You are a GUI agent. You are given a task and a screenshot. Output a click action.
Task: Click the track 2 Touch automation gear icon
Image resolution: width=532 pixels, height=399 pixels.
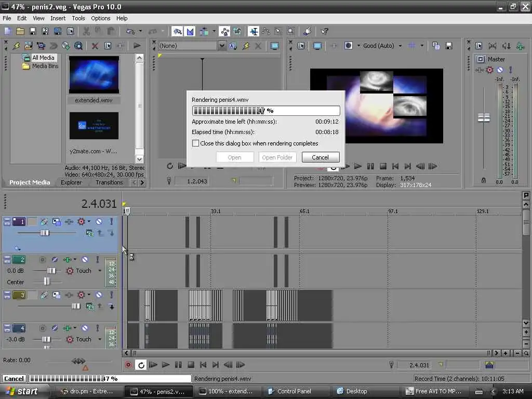click(70, 271)
